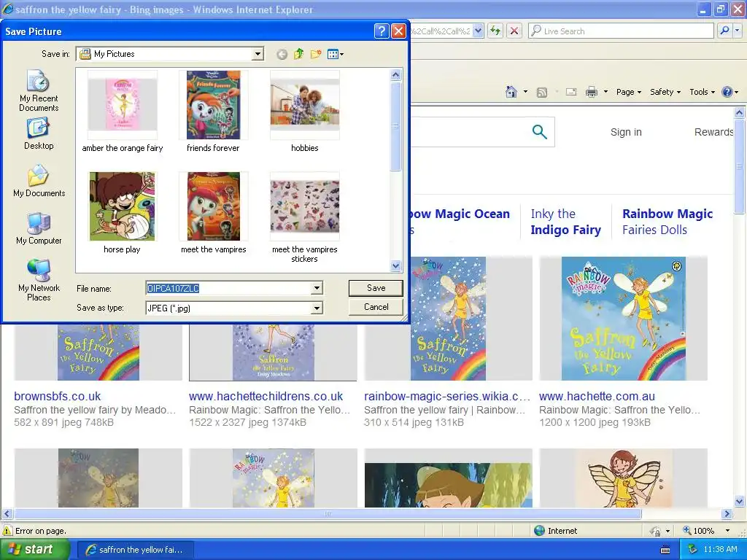Click the language bar keyboard icon

point(665,550)
